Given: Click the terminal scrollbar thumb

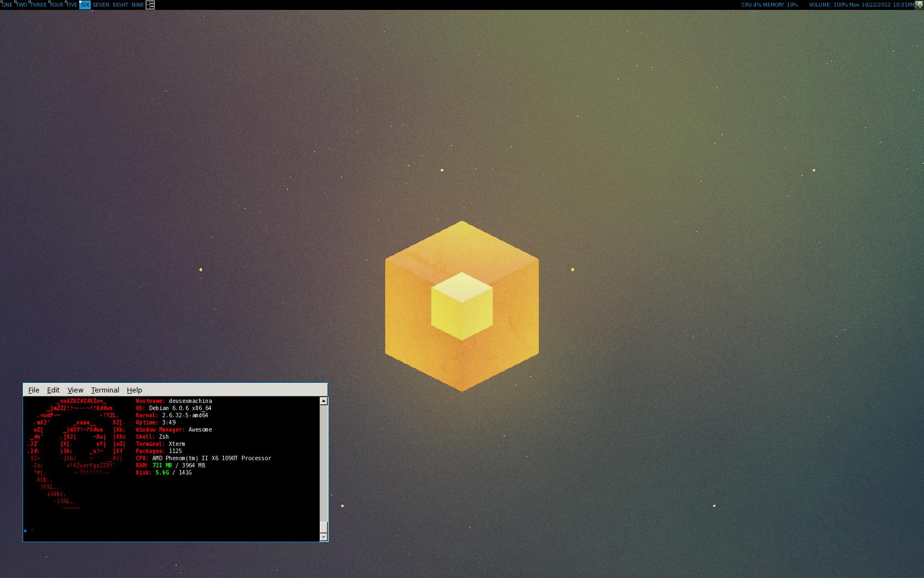Looking at the screenshot, I should 323,527.
